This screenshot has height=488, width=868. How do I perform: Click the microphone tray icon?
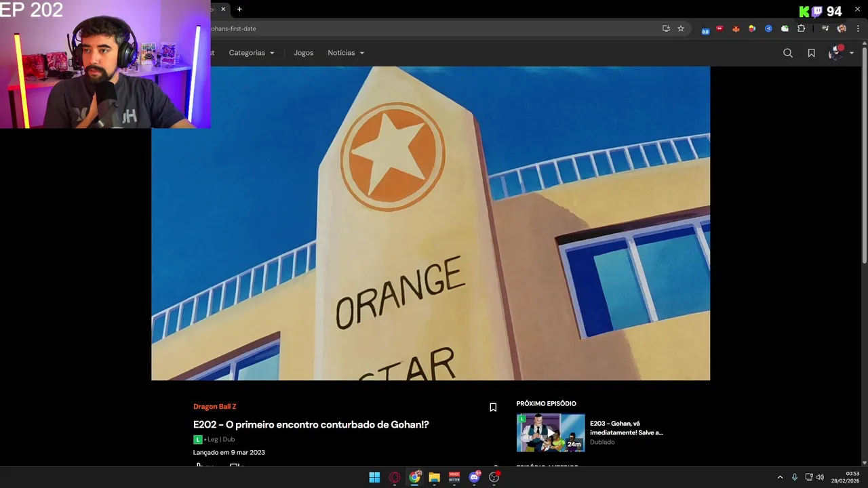tap(795, 477)
